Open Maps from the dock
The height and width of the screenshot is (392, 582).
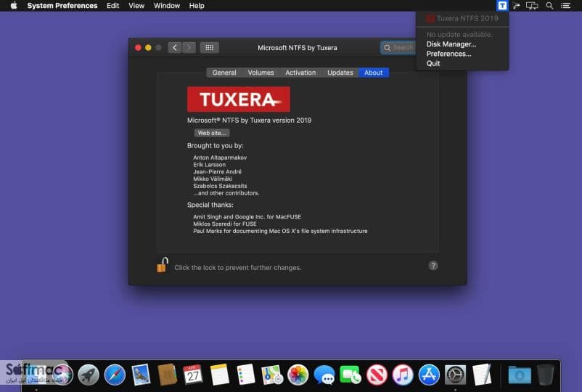click(272, 375)
